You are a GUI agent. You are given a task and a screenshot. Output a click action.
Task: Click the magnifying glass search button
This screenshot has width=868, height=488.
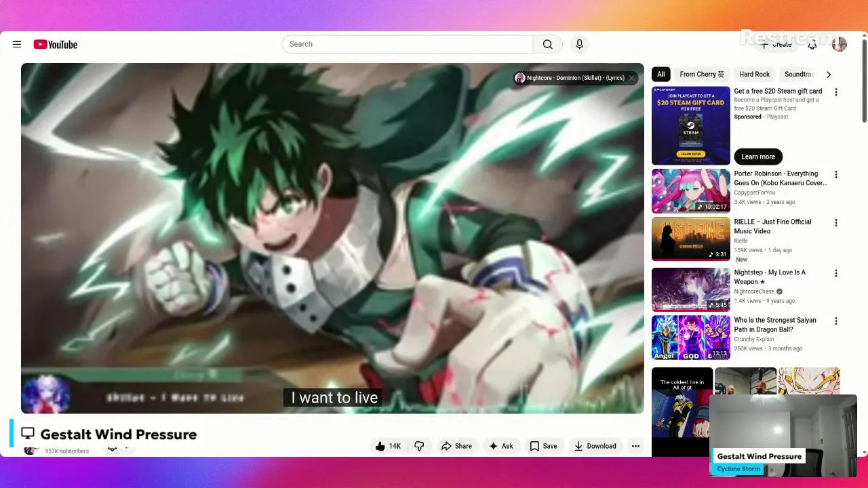coord(547,44)
